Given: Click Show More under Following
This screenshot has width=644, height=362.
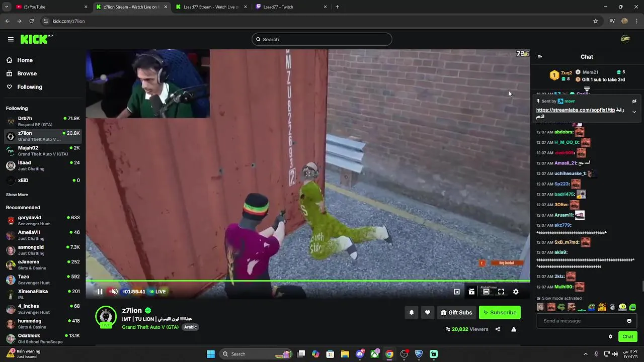Looking at the screenshot, I should 17,195.
